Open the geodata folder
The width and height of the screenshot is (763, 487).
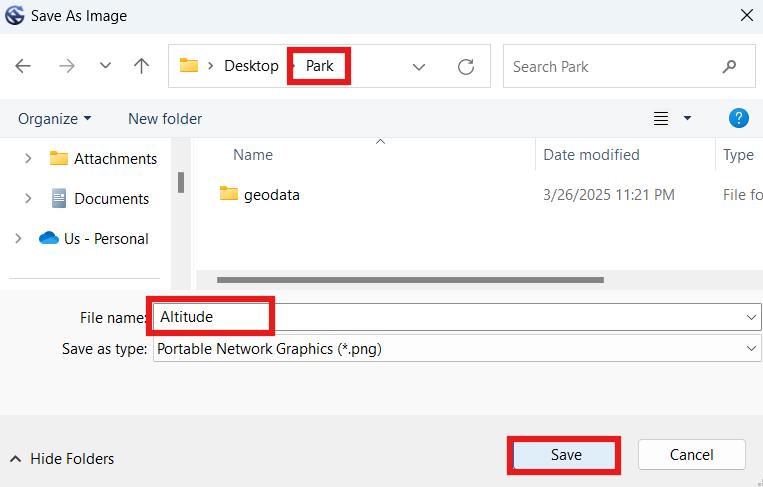[271, 195]
